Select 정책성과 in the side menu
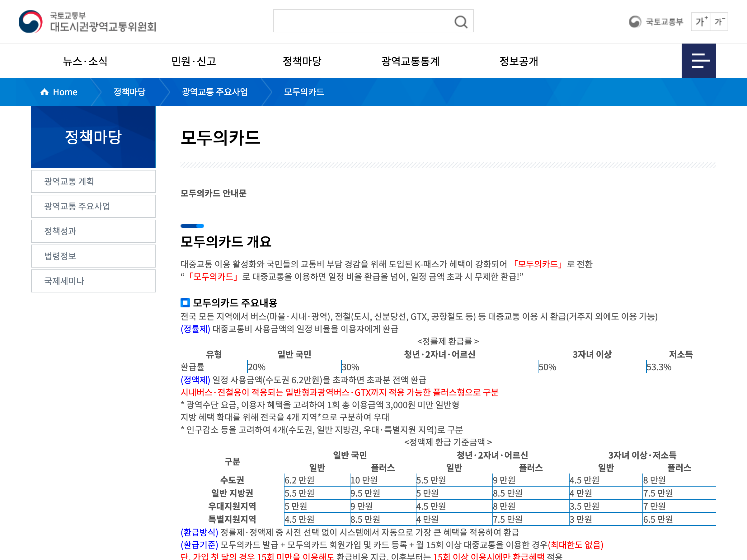Image resolution: width=747 pixels, height=560 pixels. click(x=93, y=231)
